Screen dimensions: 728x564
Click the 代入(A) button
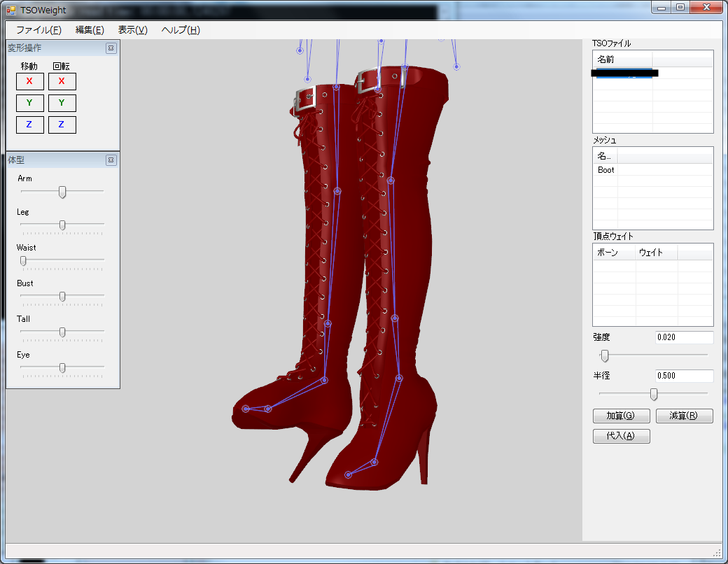pyautogui.click(x=621, y=436)
